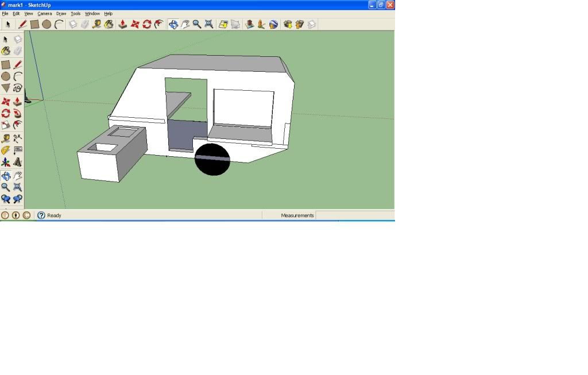The image size is (588, 375).
Task: Activate Push/Pull tool in left palette
Action: pyautogui.click(x=18, y=102)
